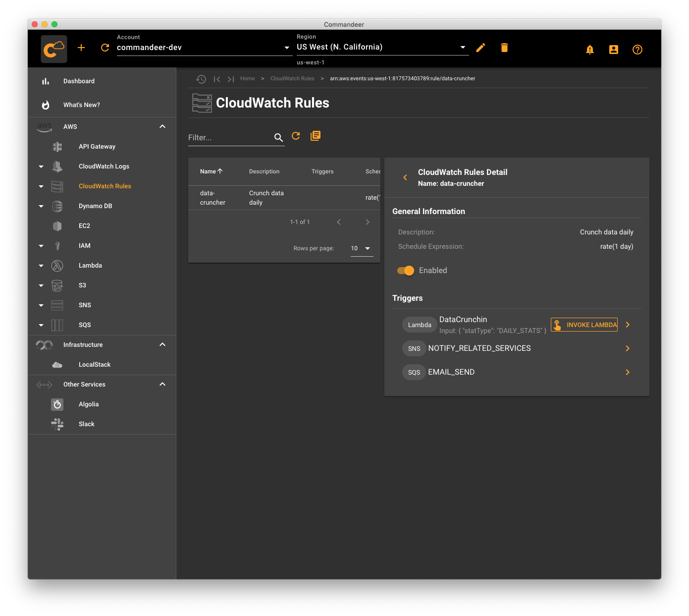Expand the IAM tree arrow
The height and width of the screenshot is (616, 689).
[x=41, y=246]
